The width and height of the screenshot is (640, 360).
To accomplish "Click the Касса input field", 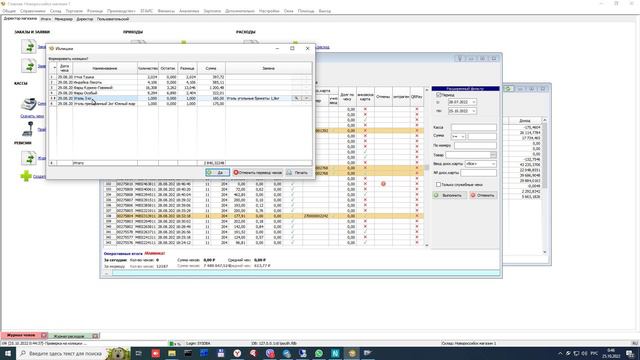I will coord(473,127).
